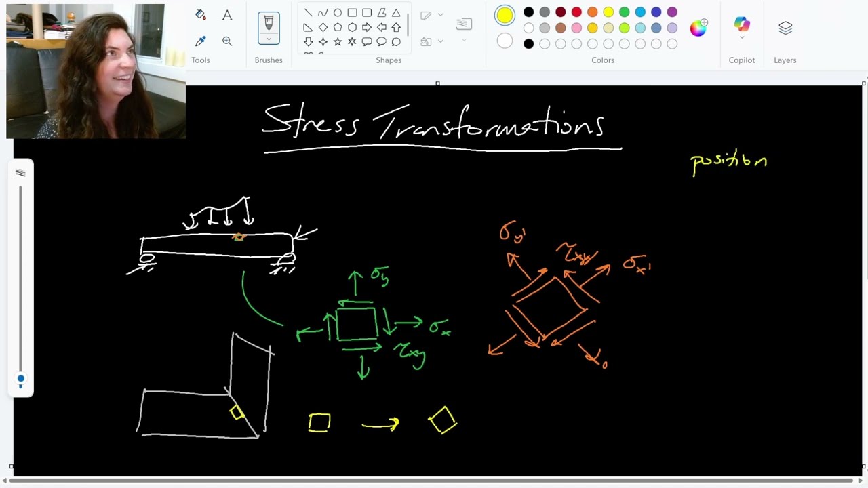This screenshot has height=488, width=868.
Task: Pick the turquoise color swatch
Action: [640, 12]
